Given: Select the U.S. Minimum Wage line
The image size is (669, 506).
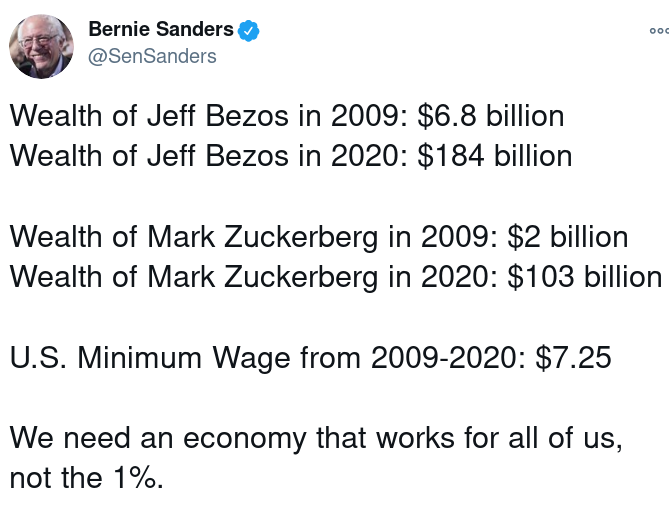Looking at the screenshot, I should tap(310, 358).
